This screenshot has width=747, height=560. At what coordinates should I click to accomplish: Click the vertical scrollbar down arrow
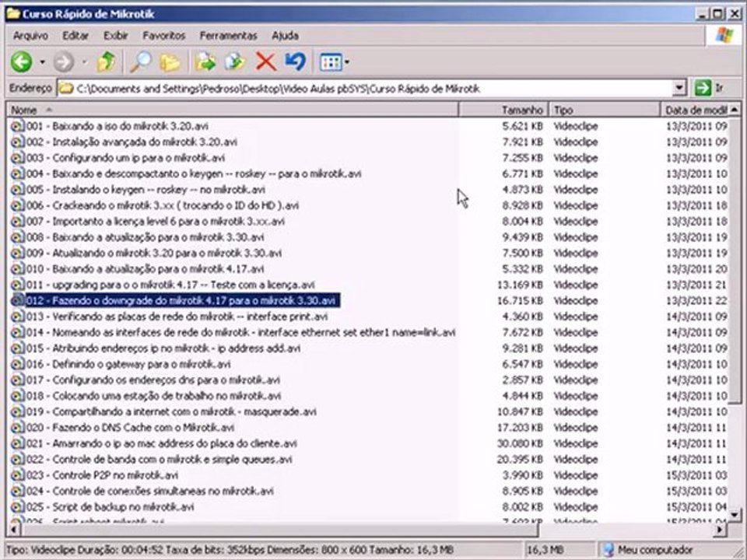tap(735, 515)
